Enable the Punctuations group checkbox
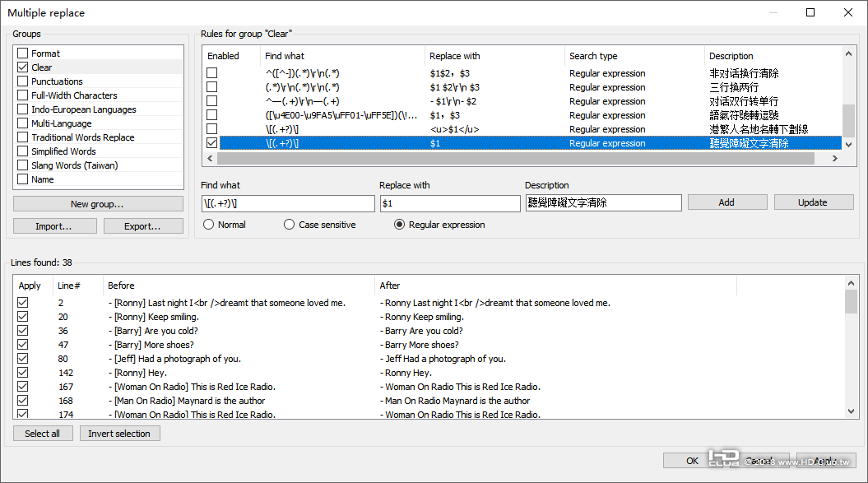868x483 pixels. coord(22,81)
